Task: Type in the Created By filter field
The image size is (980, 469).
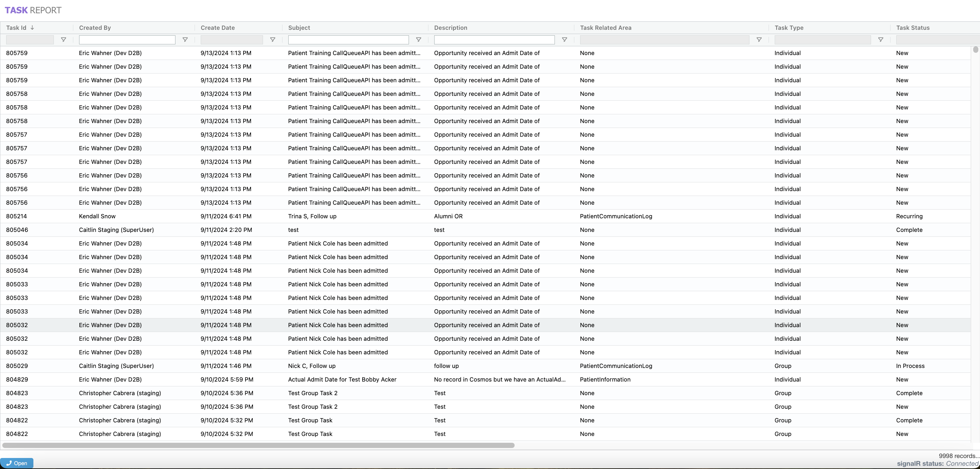Action: click(x=127, y=40)
